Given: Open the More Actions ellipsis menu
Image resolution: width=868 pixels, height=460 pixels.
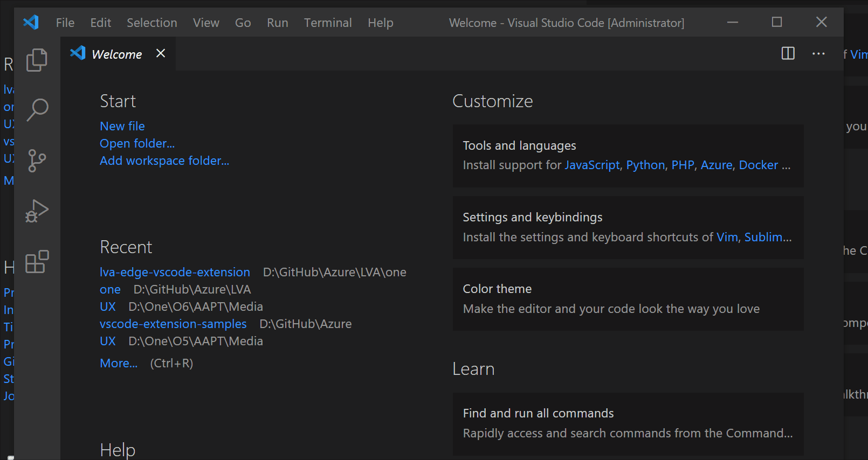Looking at the screenshot, I should tap(818, 53).
